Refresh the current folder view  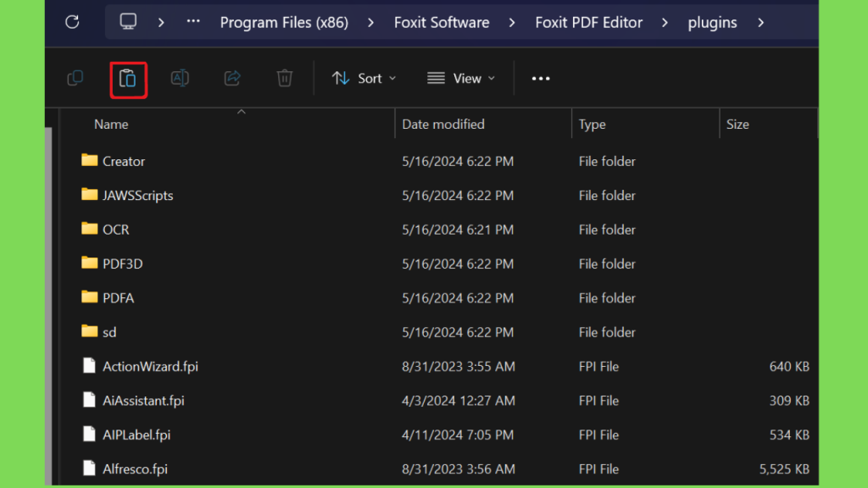click(x=72, y=22)
